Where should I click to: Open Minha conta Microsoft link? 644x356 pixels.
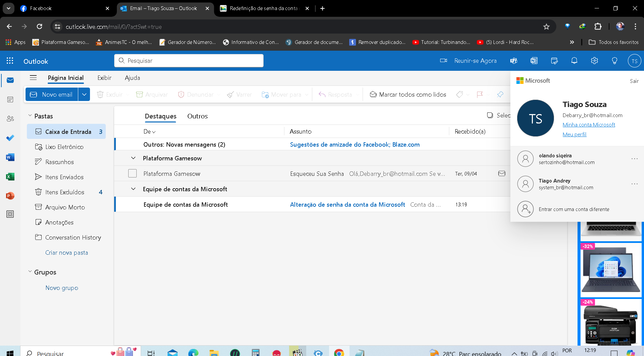coord(589,125)
